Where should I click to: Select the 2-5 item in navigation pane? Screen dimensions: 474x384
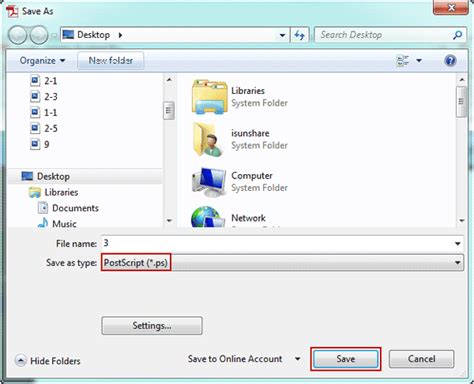pos(51,128)
